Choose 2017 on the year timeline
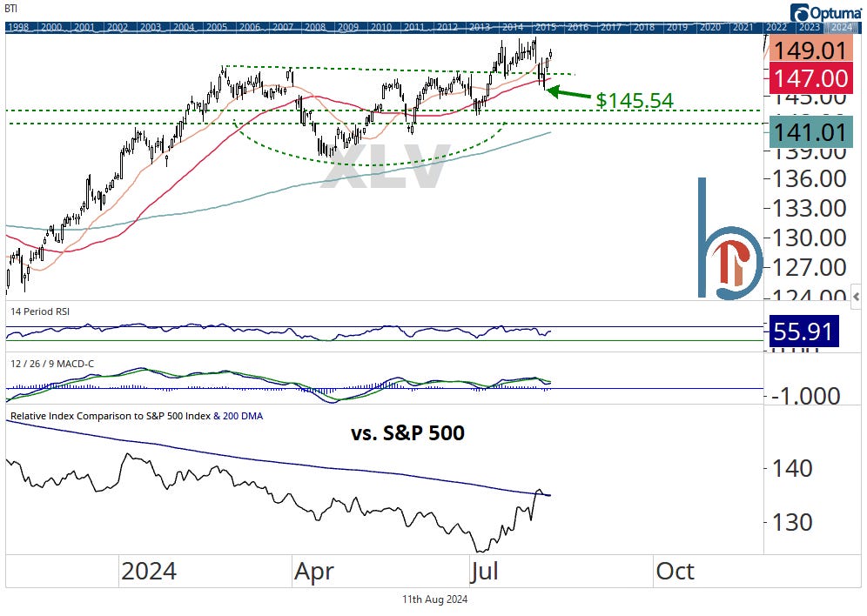 click(611, 27)
